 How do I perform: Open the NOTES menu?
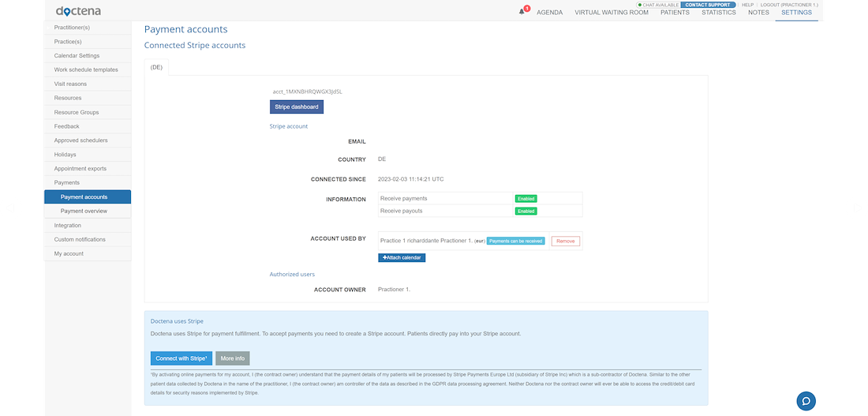(758, 12)
